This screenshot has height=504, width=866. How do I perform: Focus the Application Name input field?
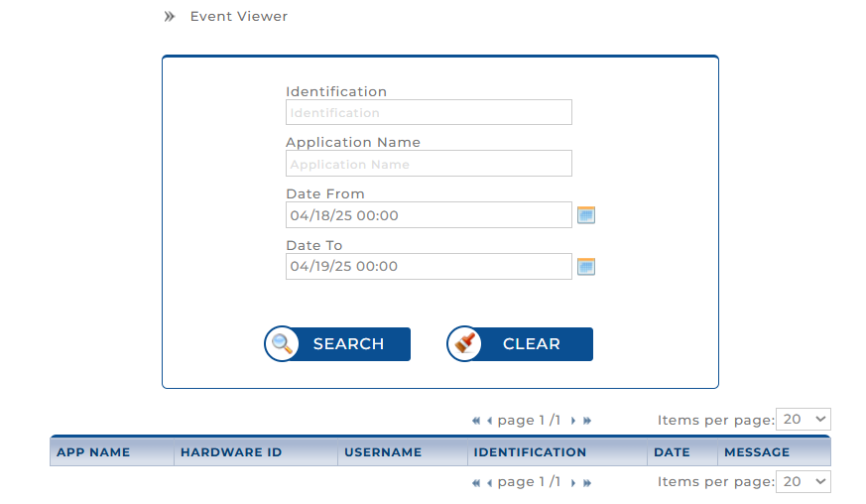click(429, 164)
